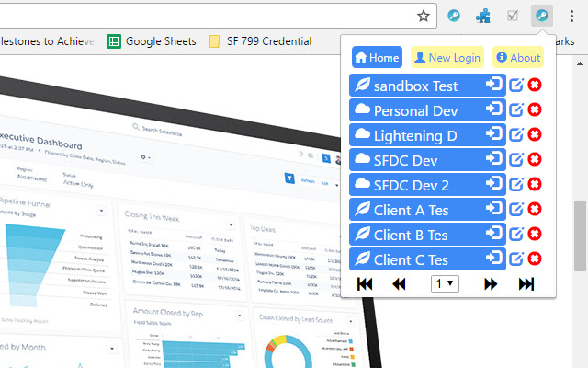
Task: Select the Client B Tes login name
Action: tap(411, 236)
